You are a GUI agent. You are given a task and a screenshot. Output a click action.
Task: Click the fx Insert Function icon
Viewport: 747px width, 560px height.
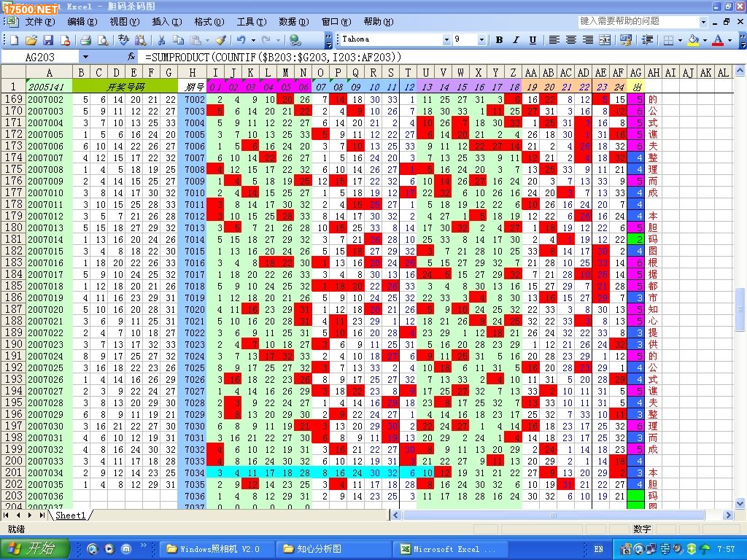pos(131,57)
